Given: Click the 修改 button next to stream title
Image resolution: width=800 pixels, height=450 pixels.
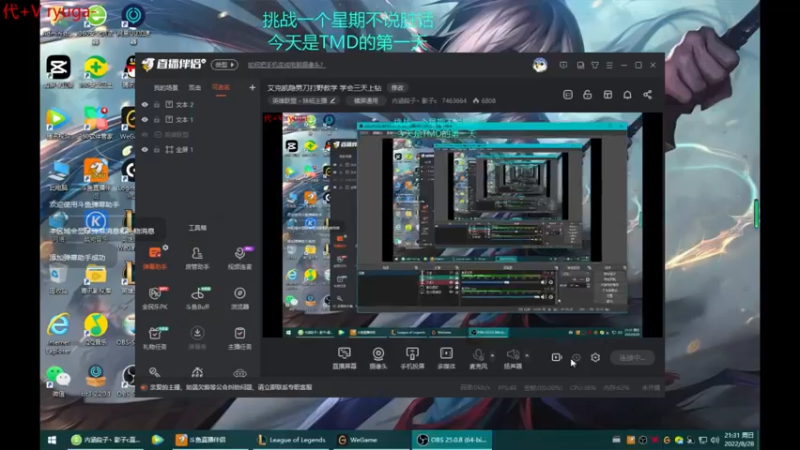Looking at the screenshot, I should pyautogui.click(x=397, y=88).
